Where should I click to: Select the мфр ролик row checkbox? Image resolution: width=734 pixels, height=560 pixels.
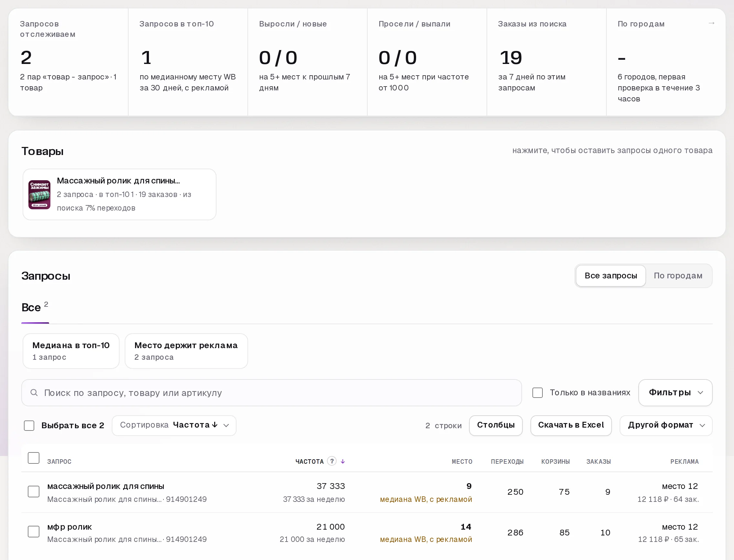[x=34, y=532]
